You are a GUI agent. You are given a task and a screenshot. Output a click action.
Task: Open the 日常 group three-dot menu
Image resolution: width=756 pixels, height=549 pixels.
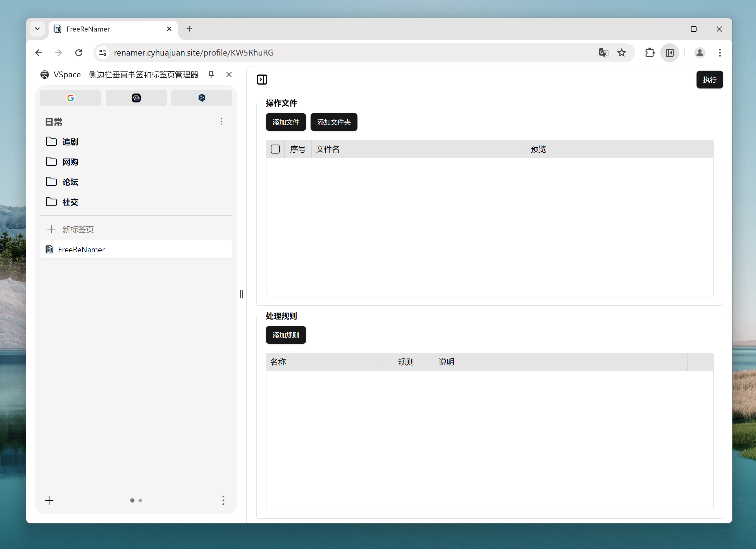click(221, 122)
